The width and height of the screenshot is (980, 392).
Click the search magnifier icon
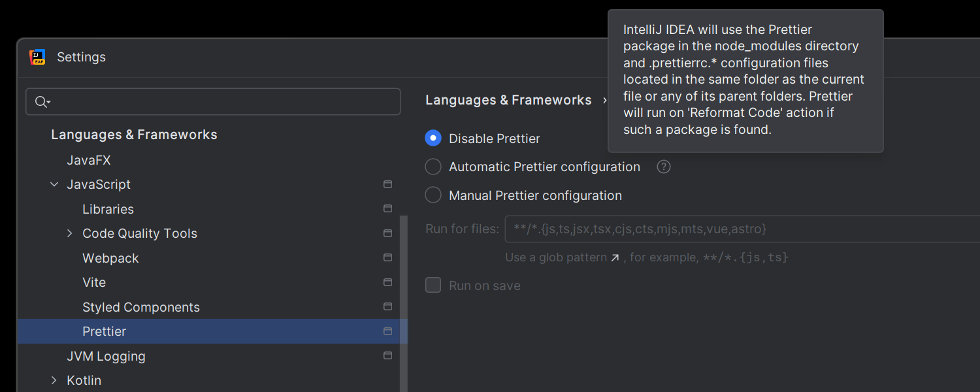pyautogui.click(x=42, y=102)
